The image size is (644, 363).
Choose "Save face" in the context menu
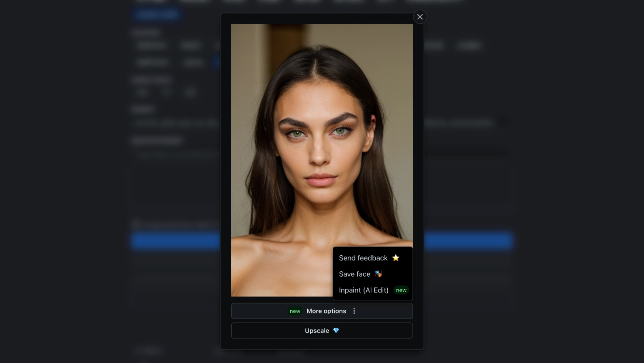[355, 274]
